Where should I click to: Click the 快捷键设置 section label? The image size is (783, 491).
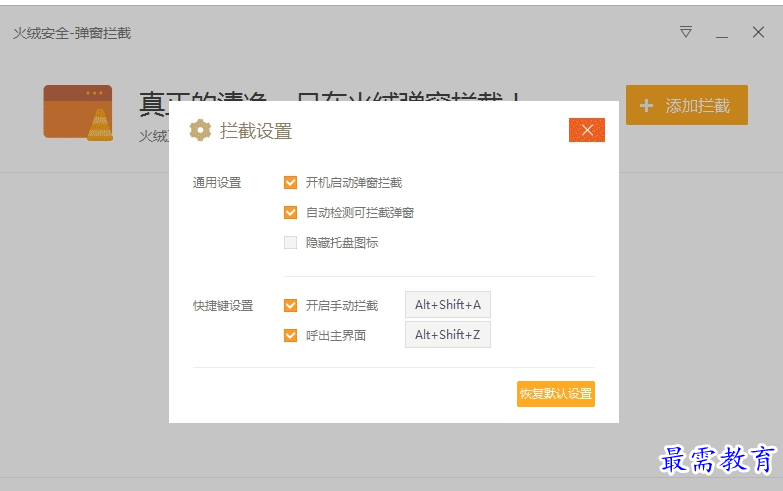pyautogui.click(x=223, y=306)
